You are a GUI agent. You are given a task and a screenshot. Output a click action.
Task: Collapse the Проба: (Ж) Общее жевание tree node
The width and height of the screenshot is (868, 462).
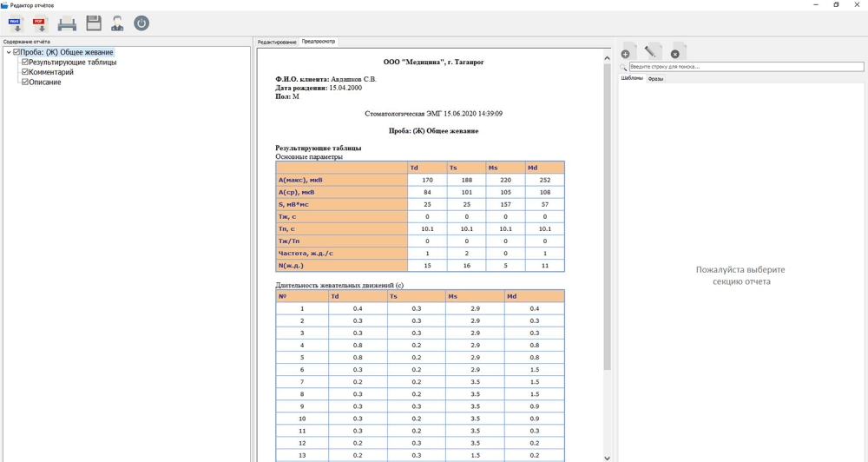8,52
